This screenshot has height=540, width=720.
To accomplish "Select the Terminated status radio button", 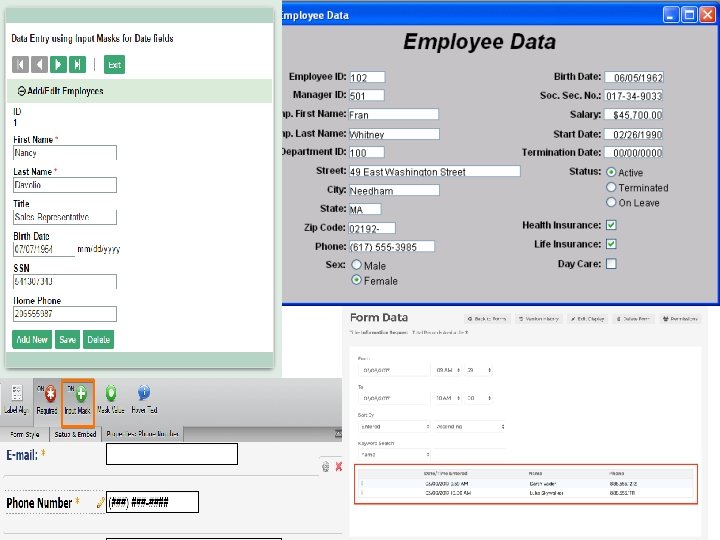I will (x=611, y=187).
